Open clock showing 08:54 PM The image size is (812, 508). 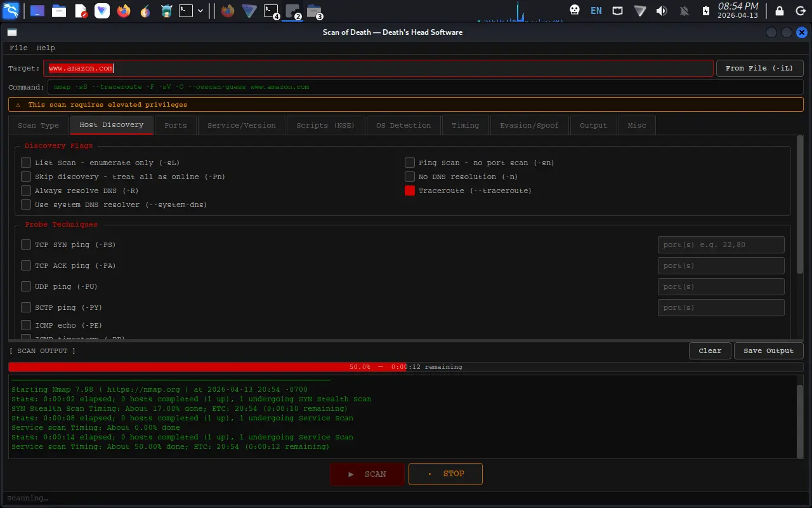click(738, 10)
